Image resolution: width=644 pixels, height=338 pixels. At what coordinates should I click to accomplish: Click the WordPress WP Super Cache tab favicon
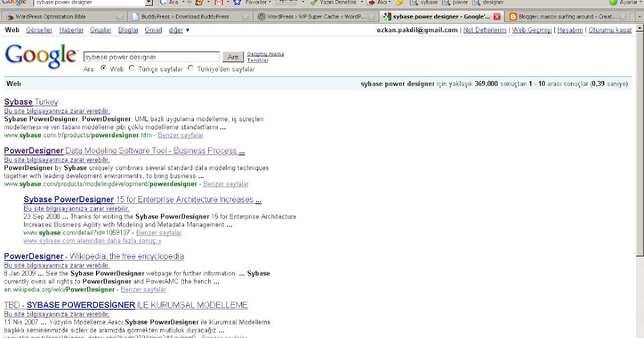(x=261, y=17)
